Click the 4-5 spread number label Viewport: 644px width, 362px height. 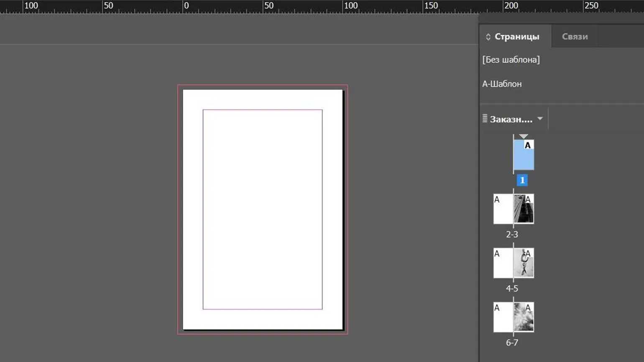pos(512,288)
